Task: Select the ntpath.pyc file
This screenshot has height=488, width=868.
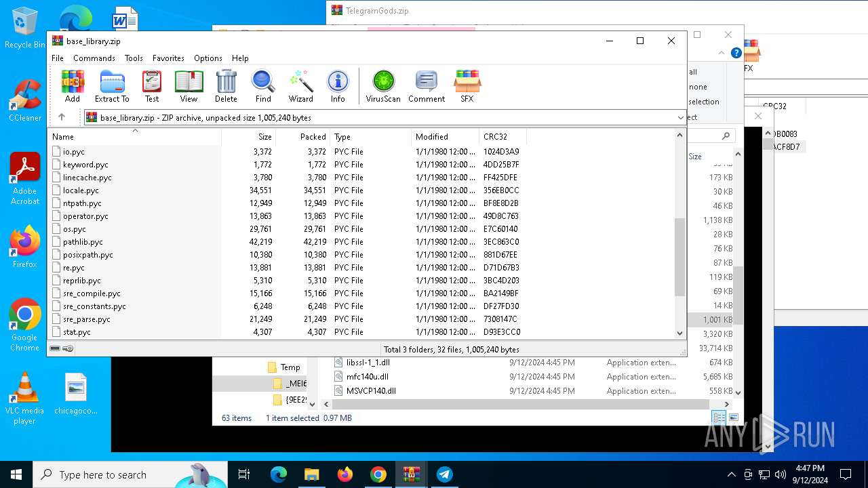Action: click(82, 203)
